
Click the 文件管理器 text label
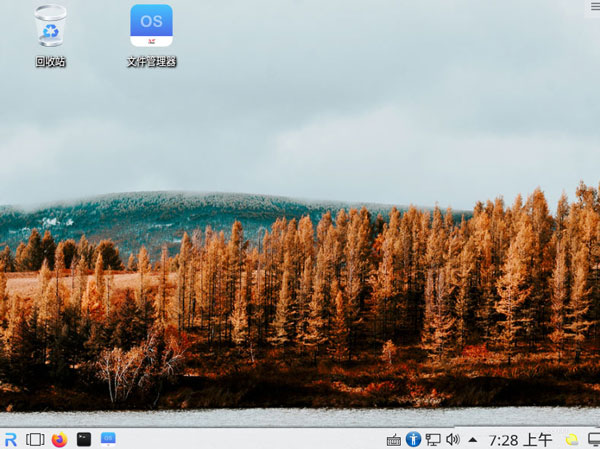(x=152, y=62)
